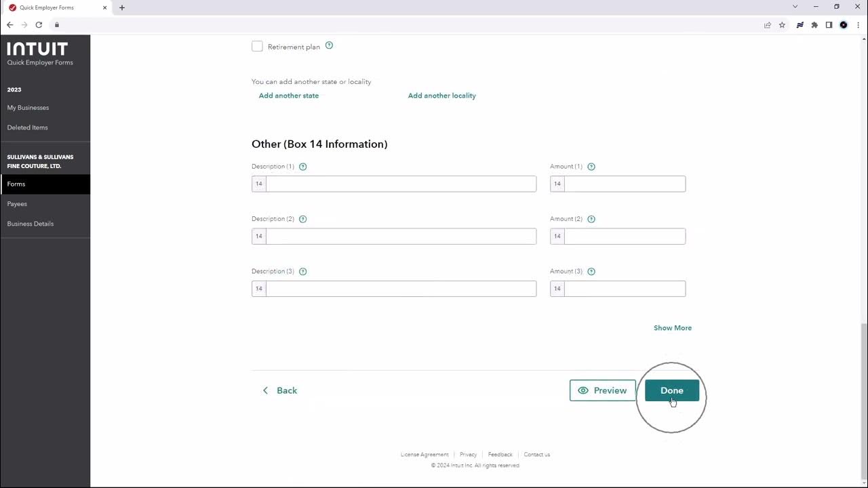This screenshot has height=488, width=868.
Task: Bookmark this page with star icon
Action: click(782, 25)
